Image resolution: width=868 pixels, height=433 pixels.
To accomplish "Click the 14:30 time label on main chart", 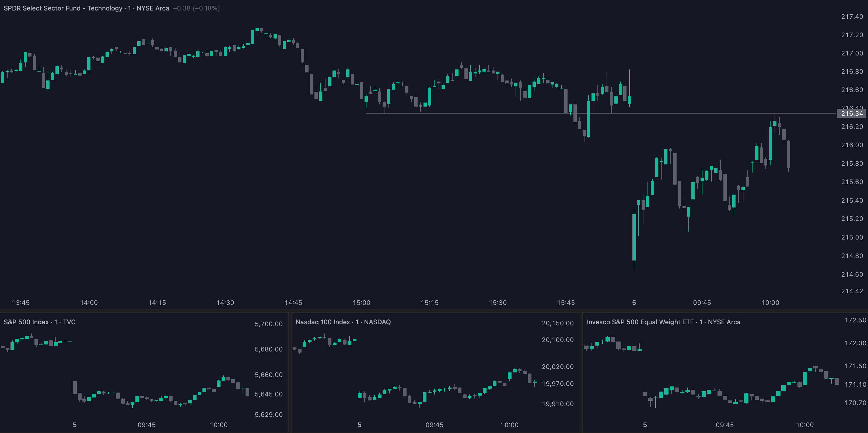I will click(x=225, y=302).
